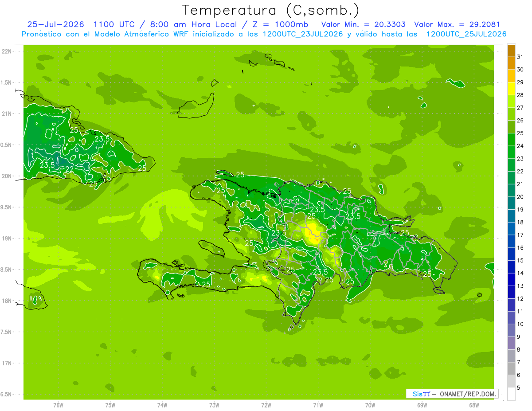532x411 pixels.
Task: Click the 19N latitude axis label
Action: tap(7, 239)
